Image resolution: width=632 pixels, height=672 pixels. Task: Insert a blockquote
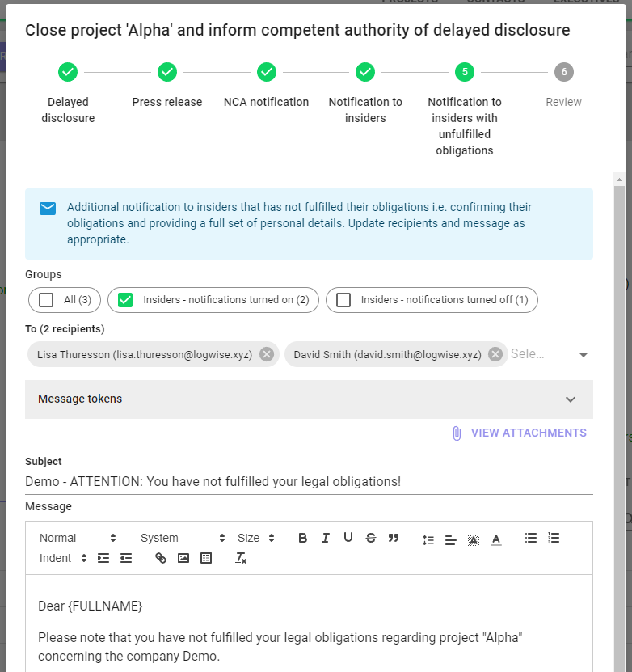tap(394, 538)
